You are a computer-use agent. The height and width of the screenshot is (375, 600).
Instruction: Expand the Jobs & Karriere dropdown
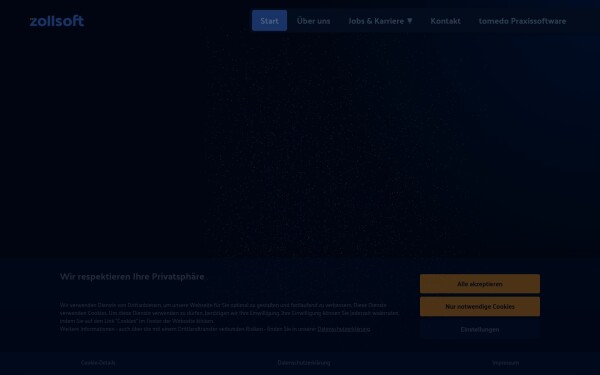point(380,21)
